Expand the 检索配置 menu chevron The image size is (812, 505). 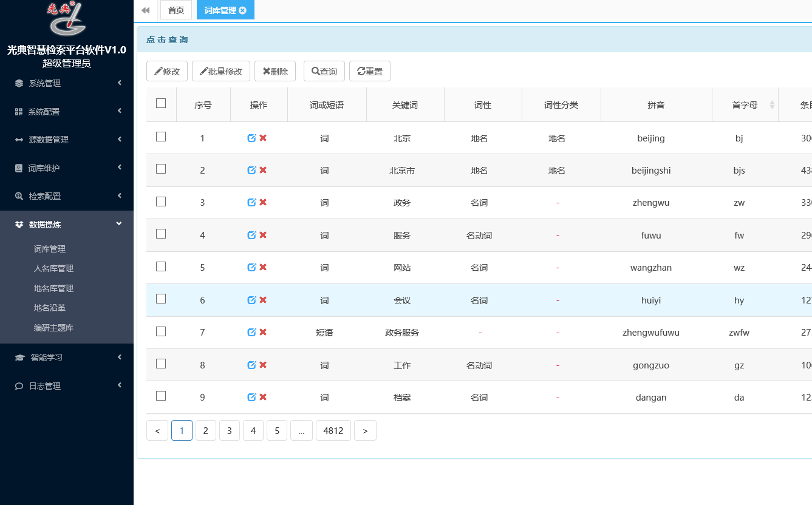click(120, 195)
